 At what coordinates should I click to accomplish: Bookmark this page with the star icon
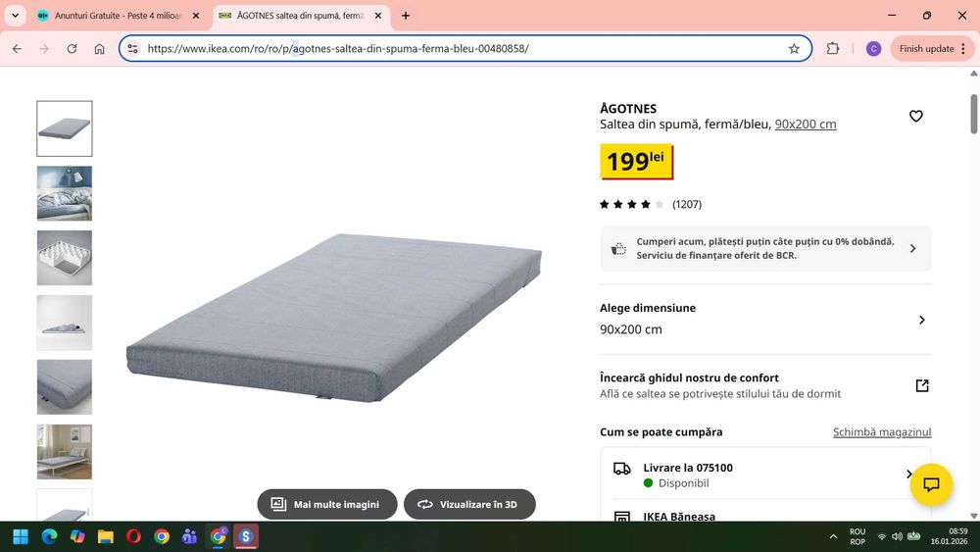[x=794, y=49]
